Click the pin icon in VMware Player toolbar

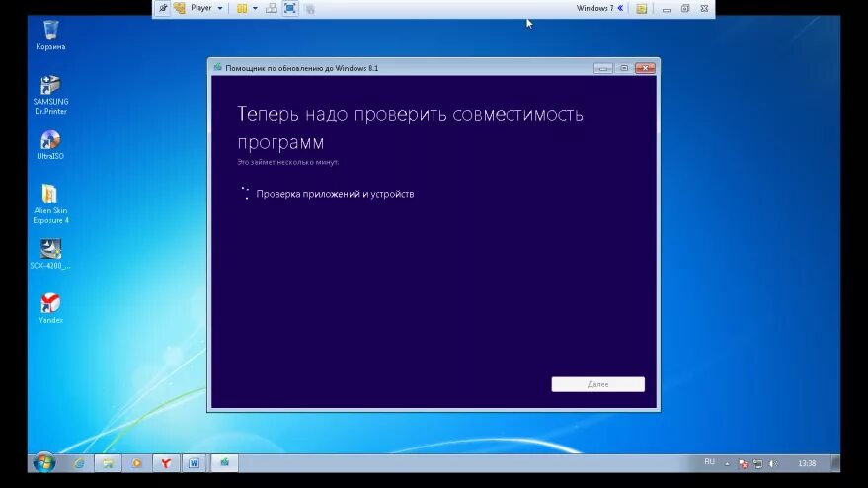tap(163, 8)
